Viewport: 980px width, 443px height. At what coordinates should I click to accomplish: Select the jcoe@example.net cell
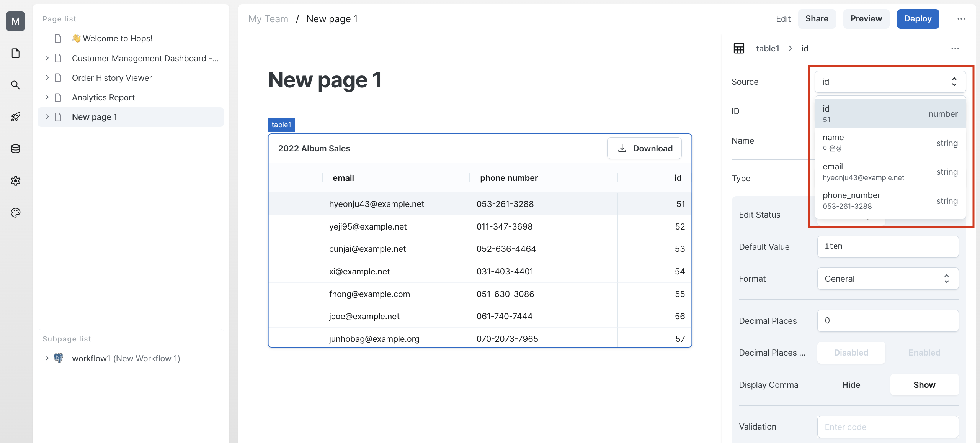396,316
